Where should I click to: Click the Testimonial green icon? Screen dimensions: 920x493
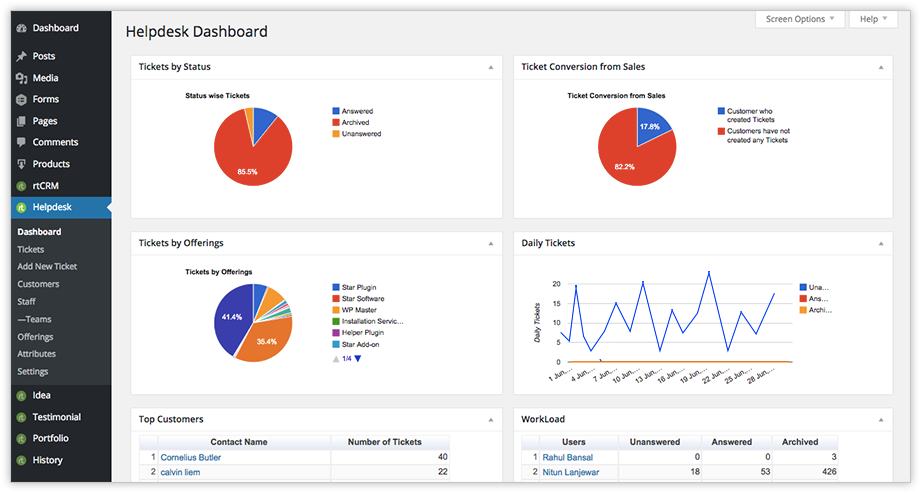[21, 417]
